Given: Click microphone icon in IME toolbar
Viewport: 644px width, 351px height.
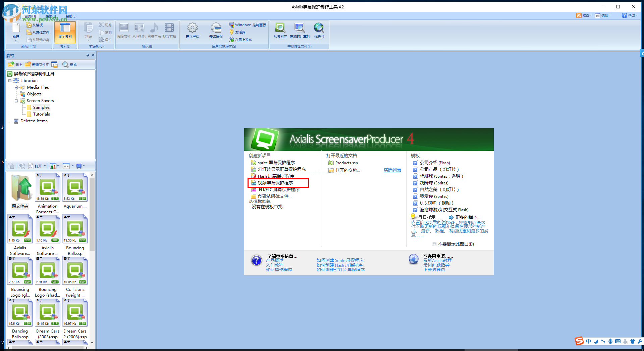Looking at the screenshot, I should [x=610, y=341].
